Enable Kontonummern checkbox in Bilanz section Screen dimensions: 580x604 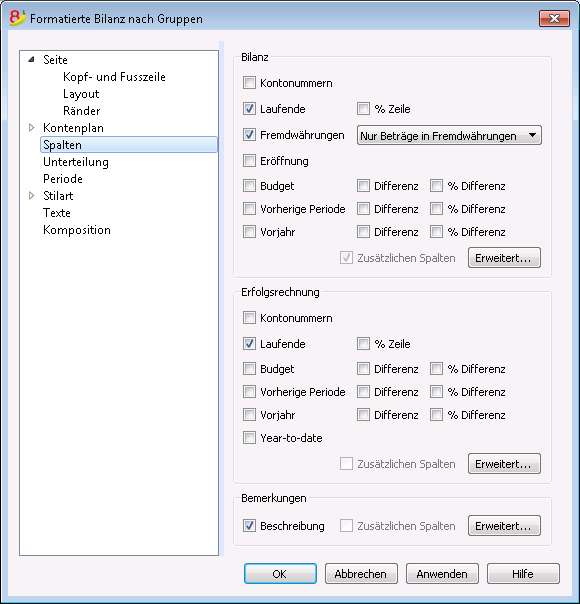coord(249,83)
